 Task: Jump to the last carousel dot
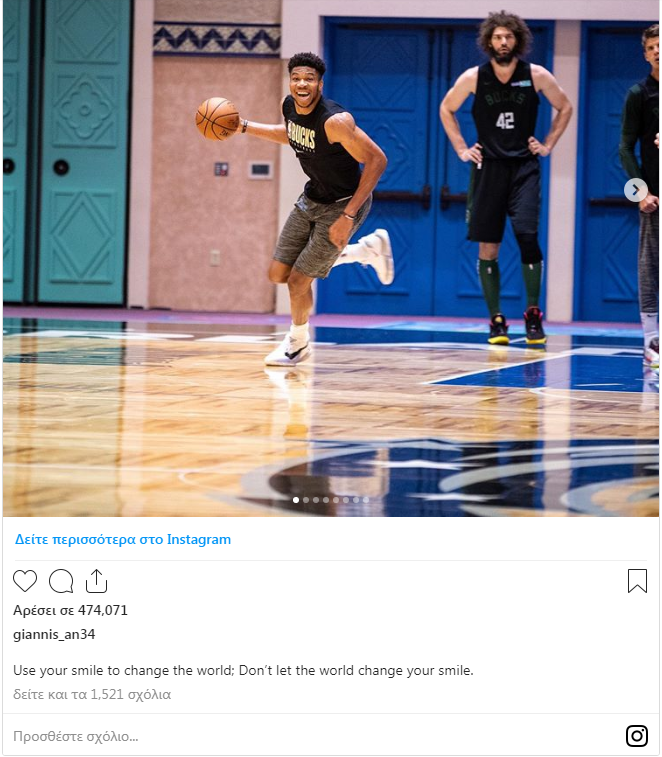click(366, 500)
